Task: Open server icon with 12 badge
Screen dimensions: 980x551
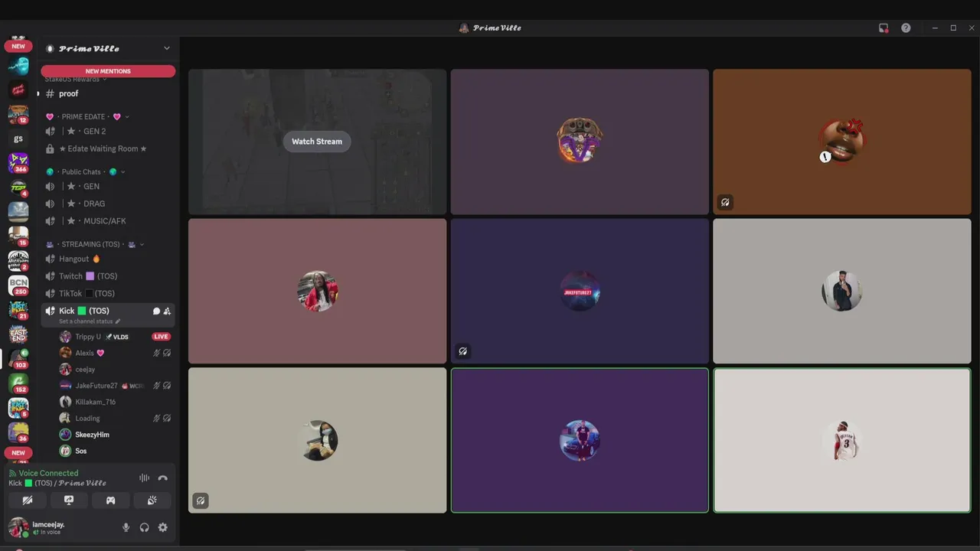Action: click(18, 114)
